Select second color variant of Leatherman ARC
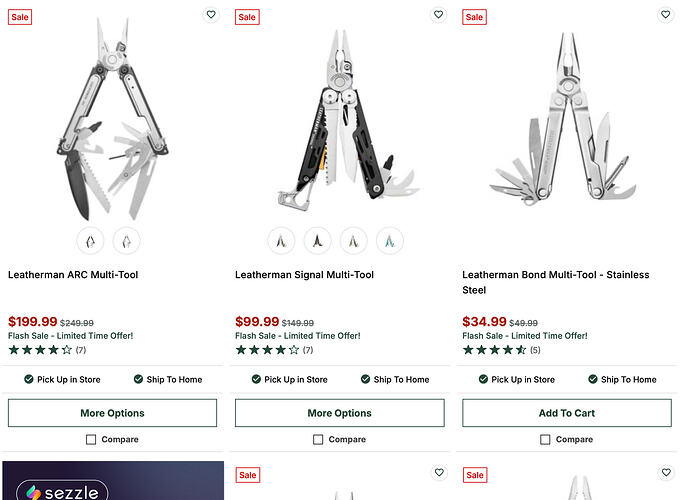Screen dimensions: 690x500 pos(126,241)
